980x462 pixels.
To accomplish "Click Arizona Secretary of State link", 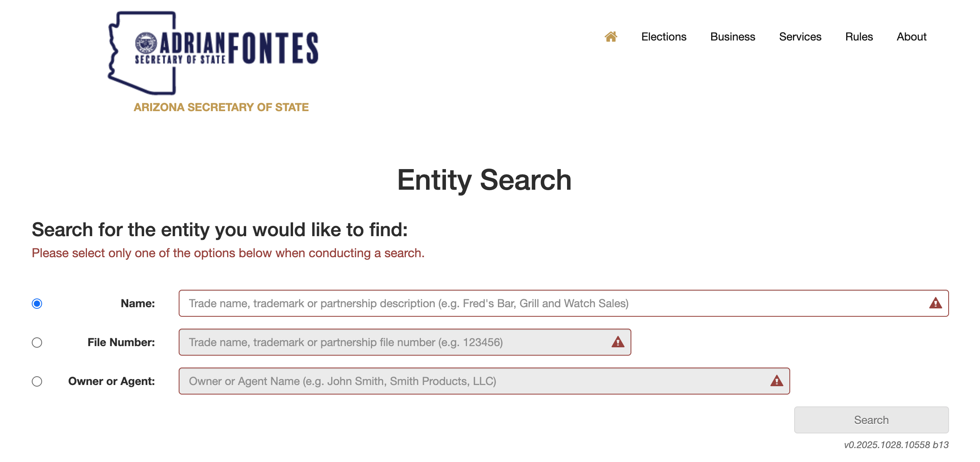I will coord(221,107).
